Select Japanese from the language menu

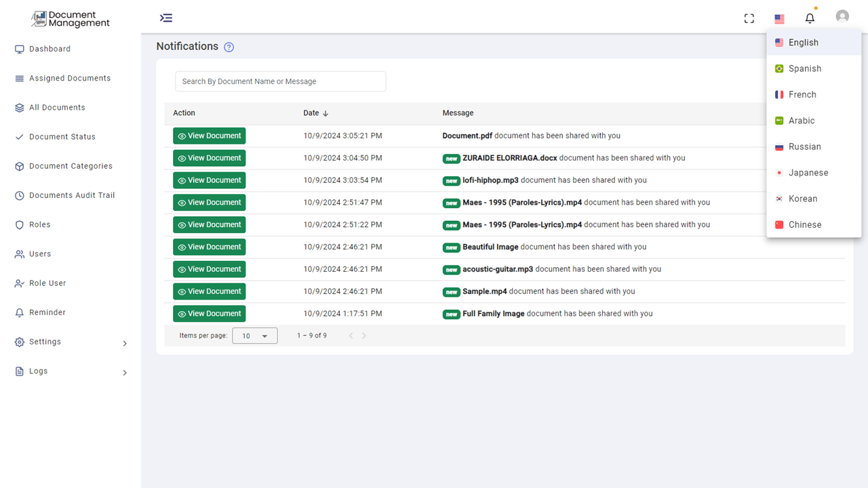[x=808, y=172]
